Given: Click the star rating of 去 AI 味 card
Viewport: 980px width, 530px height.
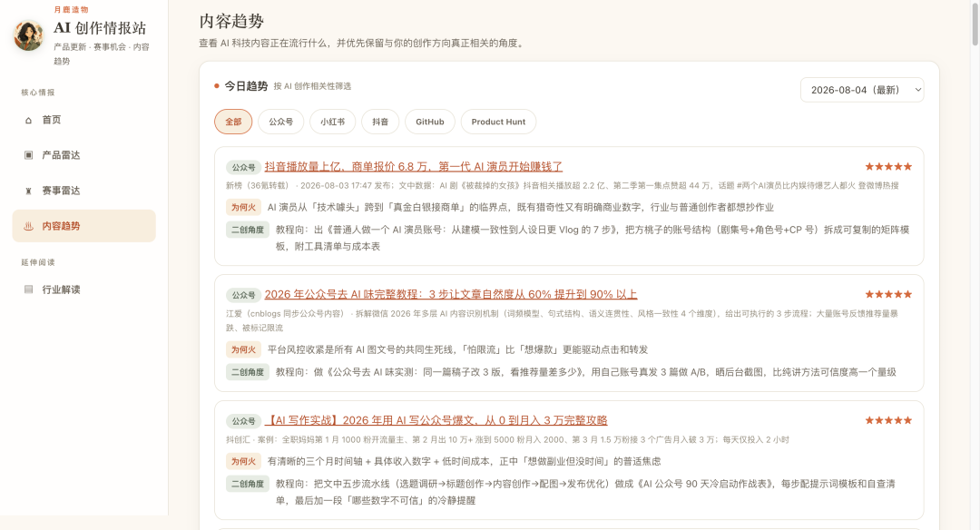Looking at the screenshot, I should [888, 294].
